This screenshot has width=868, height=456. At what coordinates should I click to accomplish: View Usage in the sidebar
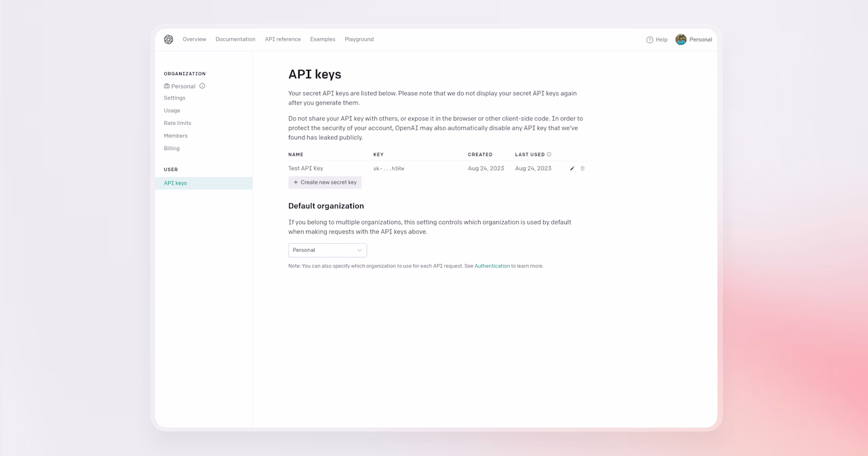pyautogui.click(x=172, y=111)
